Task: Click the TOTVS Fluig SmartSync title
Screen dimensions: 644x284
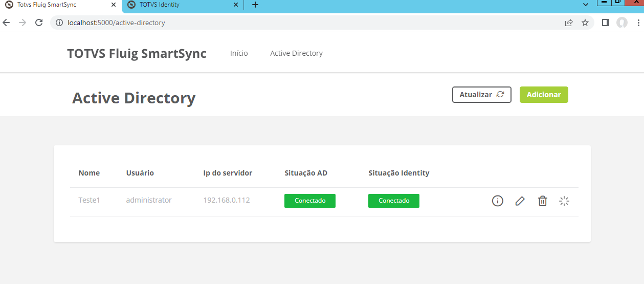Action: (x=137, y=54)
